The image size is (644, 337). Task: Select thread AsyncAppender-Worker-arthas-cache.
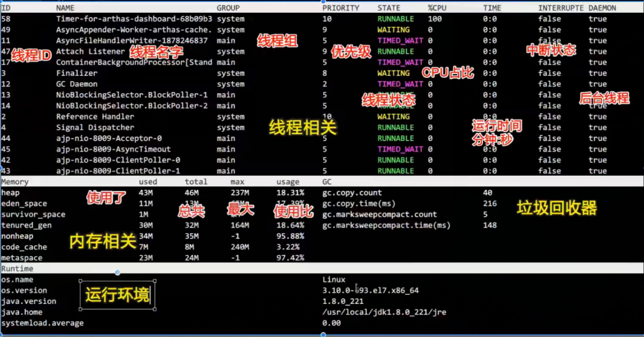[134, 29]
